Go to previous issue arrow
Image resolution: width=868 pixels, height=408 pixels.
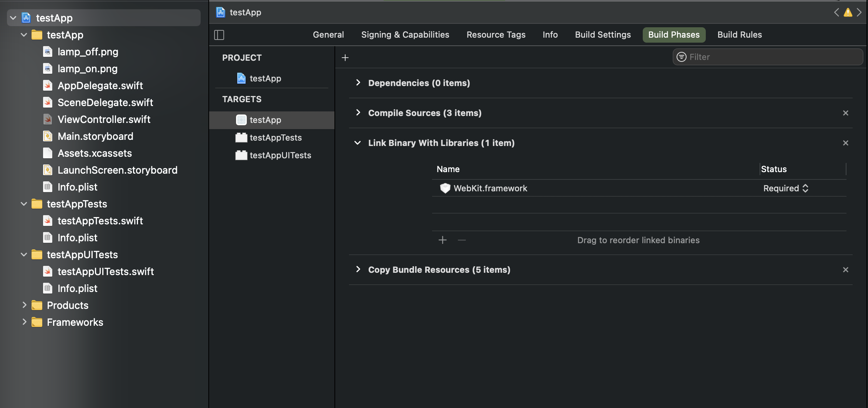click(836, 12)
